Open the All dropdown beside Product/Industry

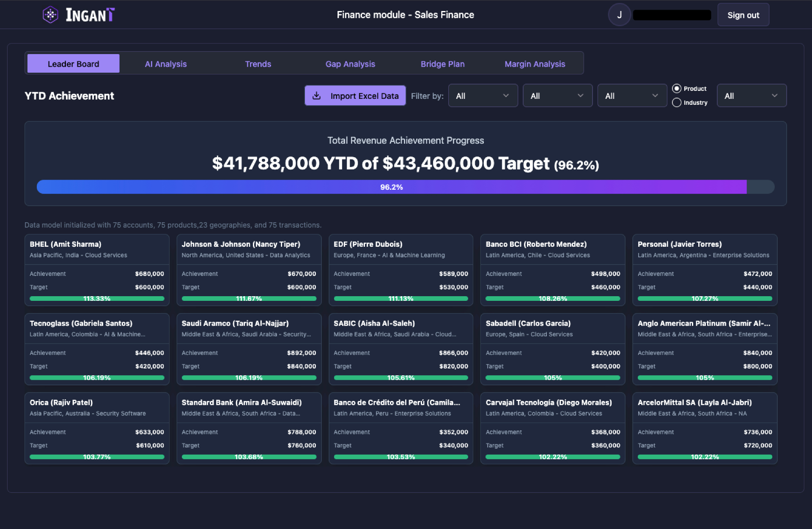click(752, 96)
